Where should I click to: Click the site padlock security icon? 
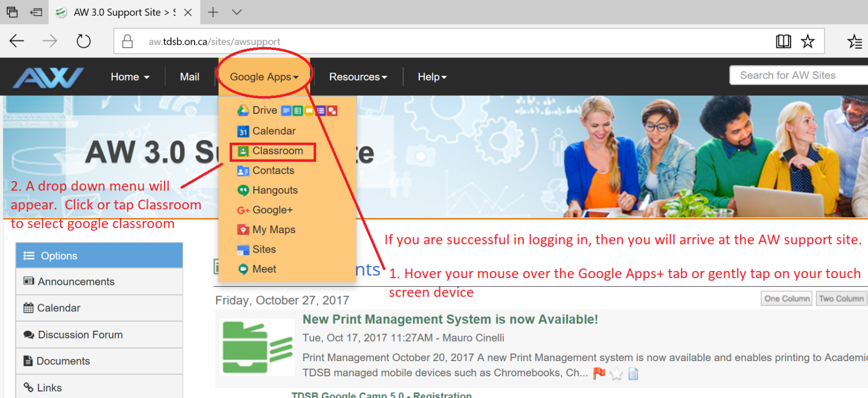click(x=127, y=41)
